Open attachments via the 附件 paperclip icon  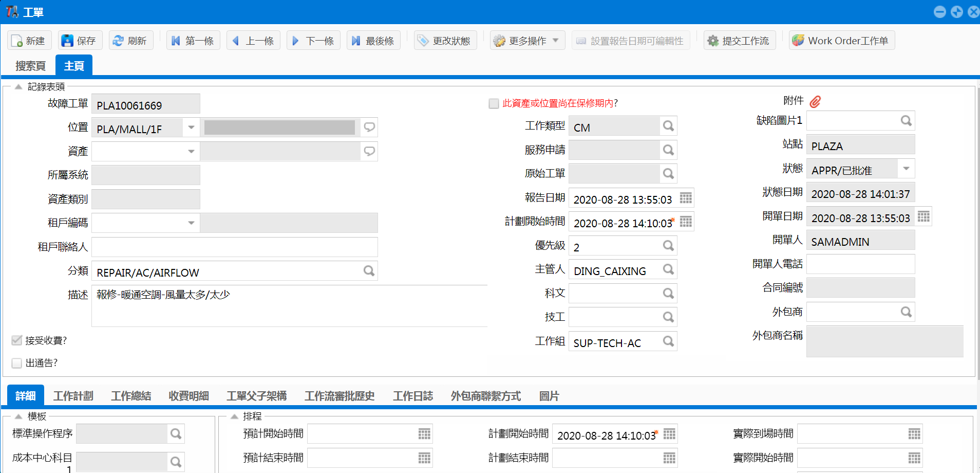coord(815,102)
